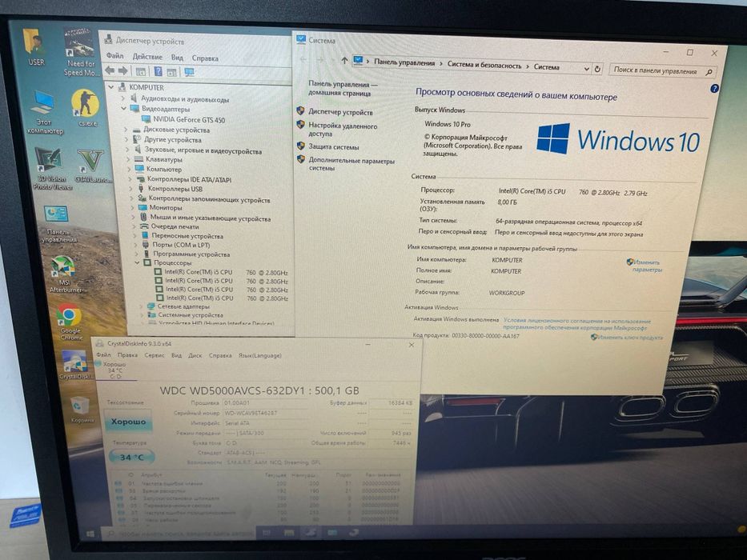Click the Настройка удаленного доступа link
Image resolution: width=747 pixels, height=560 pixels.
click(343, 130)
